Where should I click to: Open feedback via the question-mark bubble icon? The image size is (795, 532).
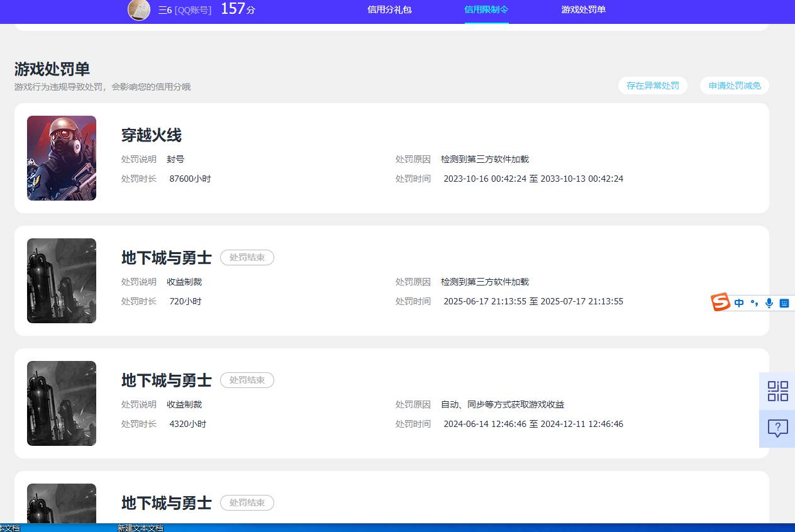coord(777,428)
